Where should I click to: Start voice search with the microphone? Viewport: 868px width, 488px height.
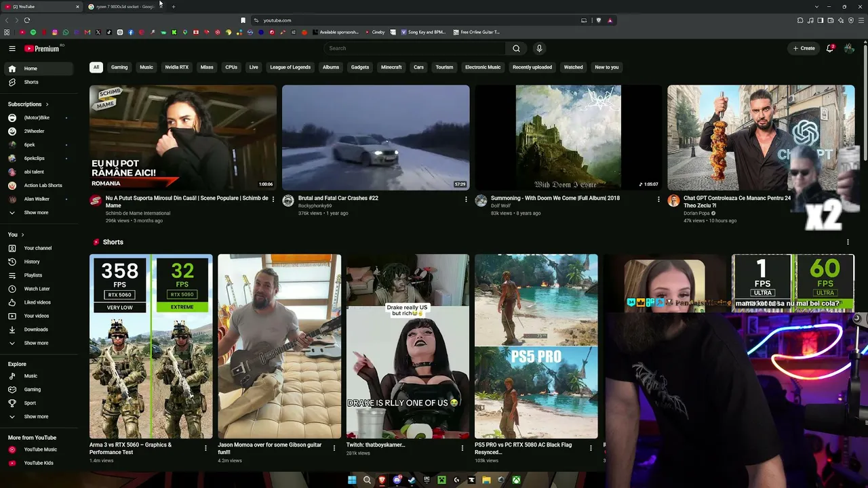539,48
